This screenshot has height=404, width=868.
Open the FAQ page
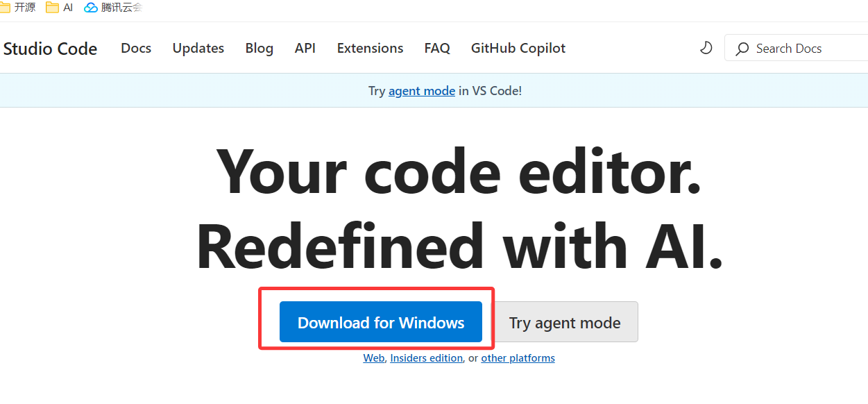[x=437, y=49]
